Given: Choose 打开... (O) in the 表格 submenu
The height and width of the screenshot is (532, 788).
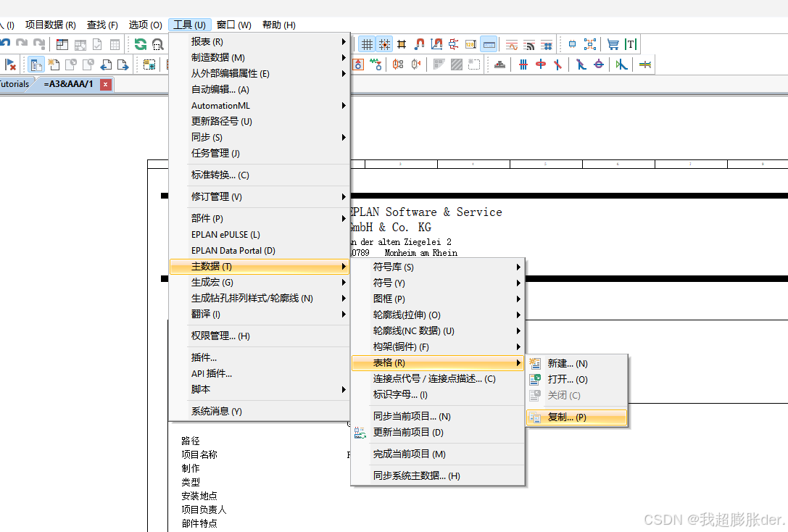Looking at the screenshot, I should pos(576,379).
